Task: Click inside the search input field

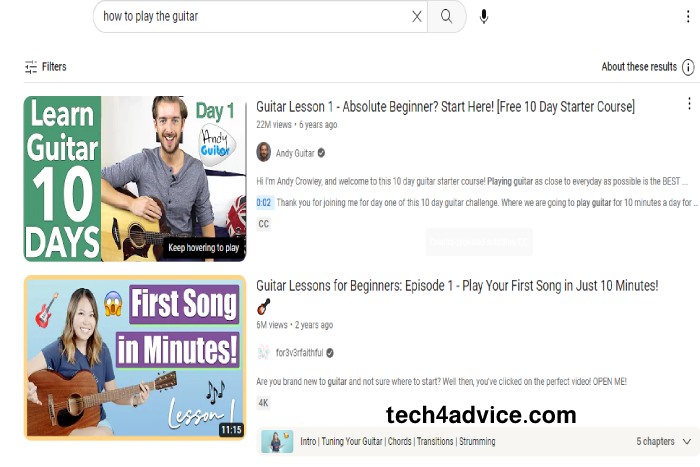Action: point(254,17)
